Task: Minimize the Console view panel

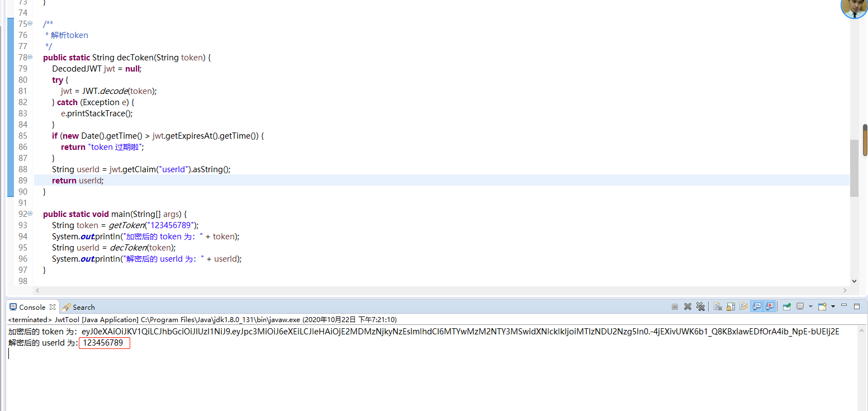Action: click(844, 305)
